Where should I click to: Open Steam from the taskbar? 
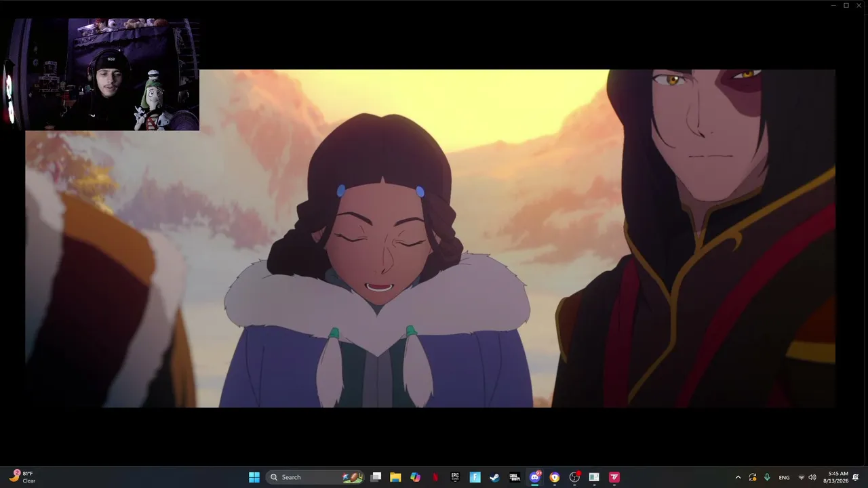point(495,477)
